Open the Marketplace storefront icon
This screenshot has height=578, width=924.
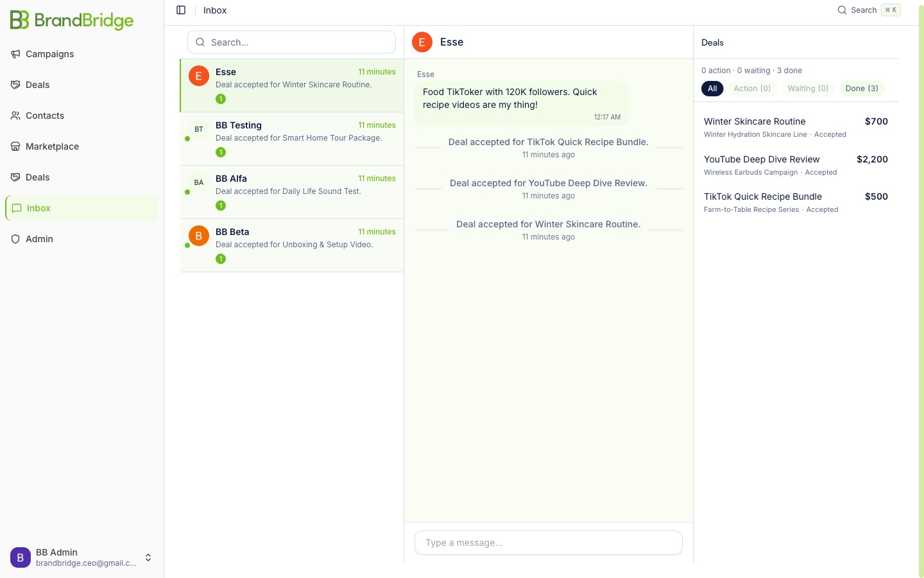point(15,146)
